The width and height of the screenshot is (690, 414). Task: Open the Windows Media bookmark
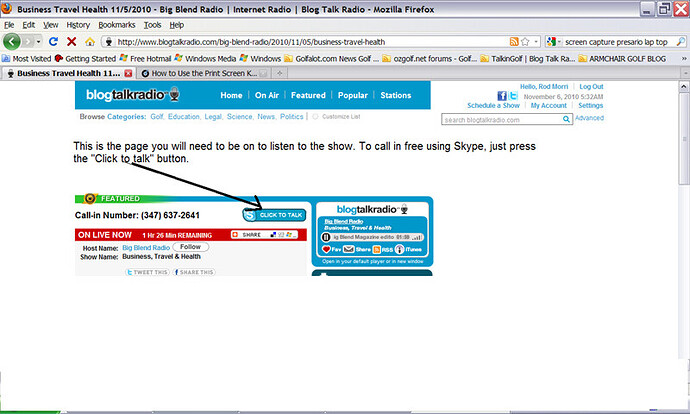pos(205,59)
